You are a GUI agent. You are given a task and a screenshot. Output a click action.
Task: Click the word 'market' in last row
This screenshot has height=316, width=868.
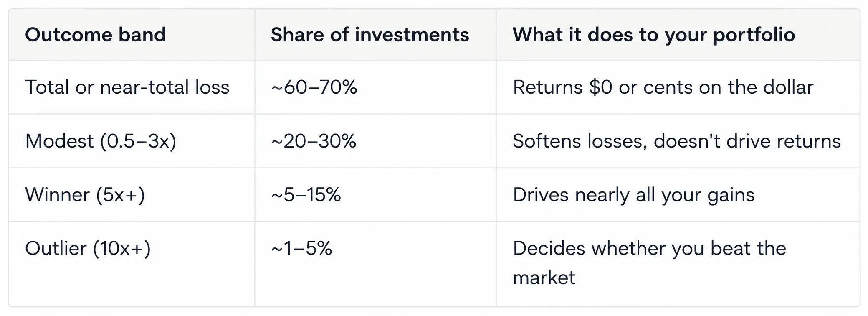(x=544, y=278)
